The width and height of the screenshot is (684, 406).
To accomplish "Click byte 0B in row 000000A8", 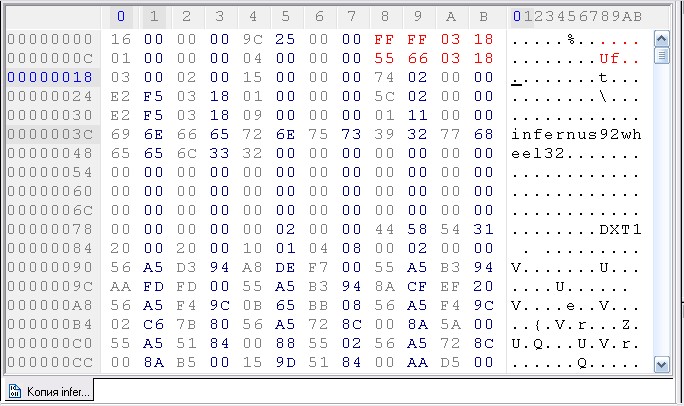I will click(x=253, y=305).
